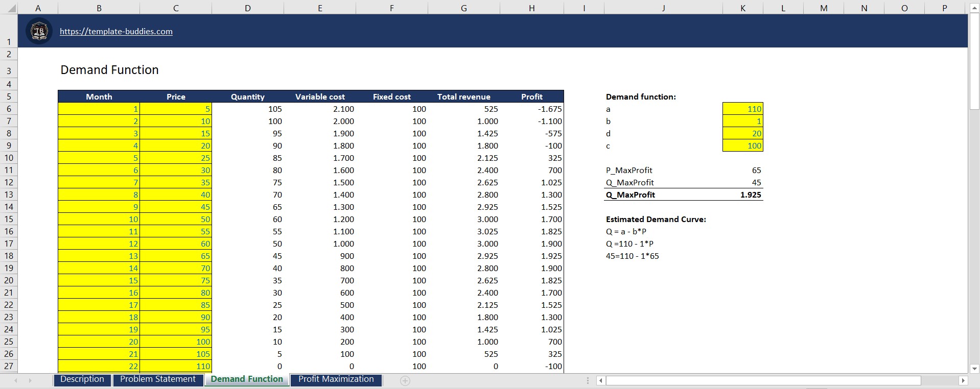The height and width of the screenshot is (389, 980).
Task: Click the vertical scrollbar thumb
Action: tap(974, 61)
